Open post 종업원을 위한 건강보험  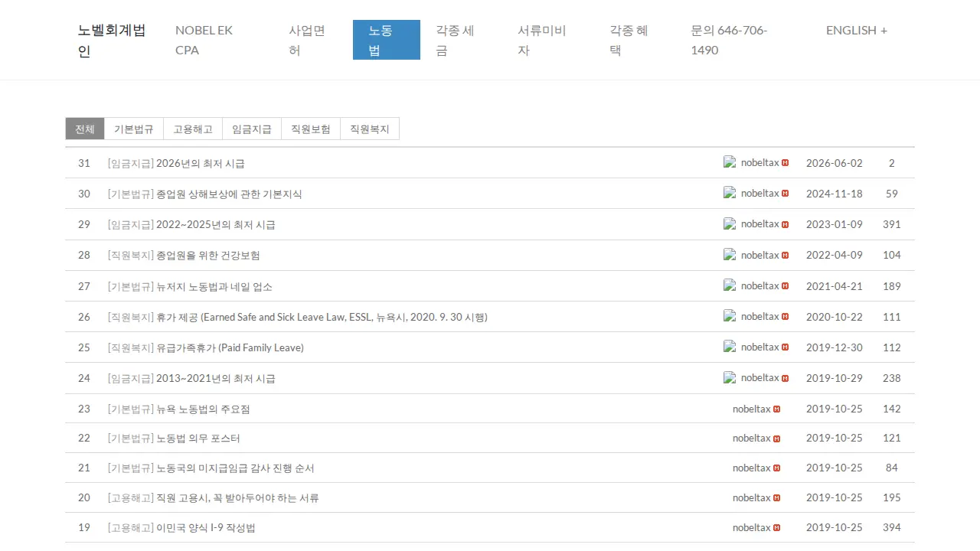click(x=208, y=256)
